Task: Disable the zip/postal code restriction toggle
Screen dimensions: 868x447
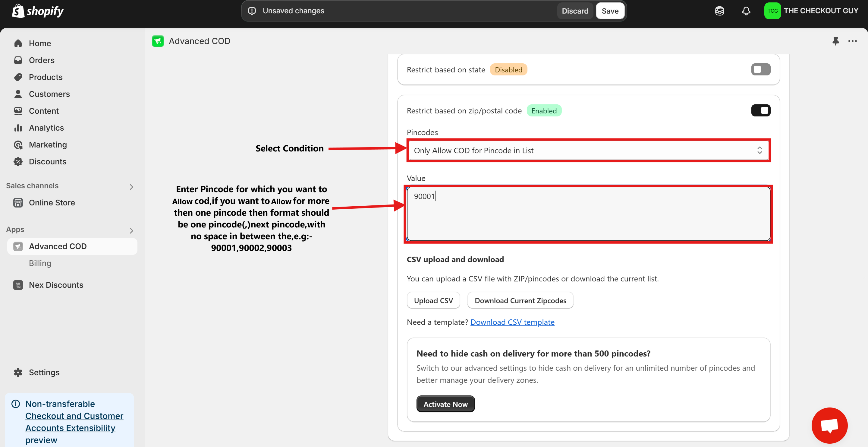Action: 760,111
